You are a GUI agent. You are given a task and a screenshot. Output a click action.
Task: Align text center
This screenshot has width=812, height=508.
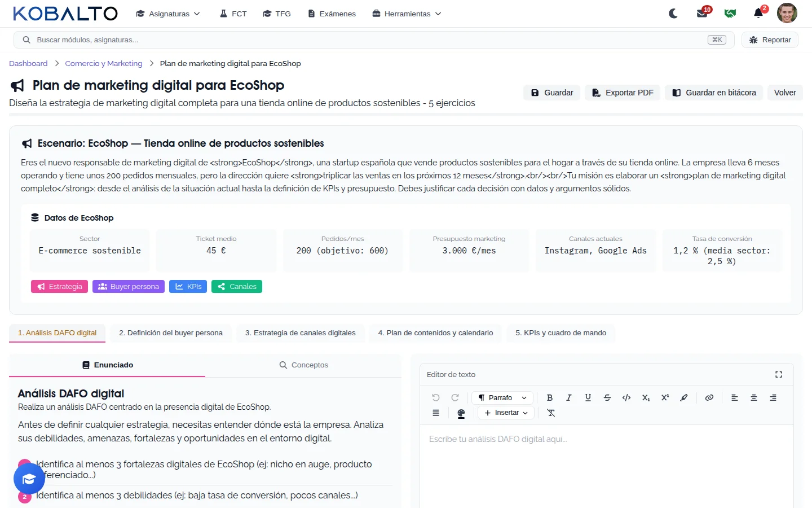click(x=754, y=397)
